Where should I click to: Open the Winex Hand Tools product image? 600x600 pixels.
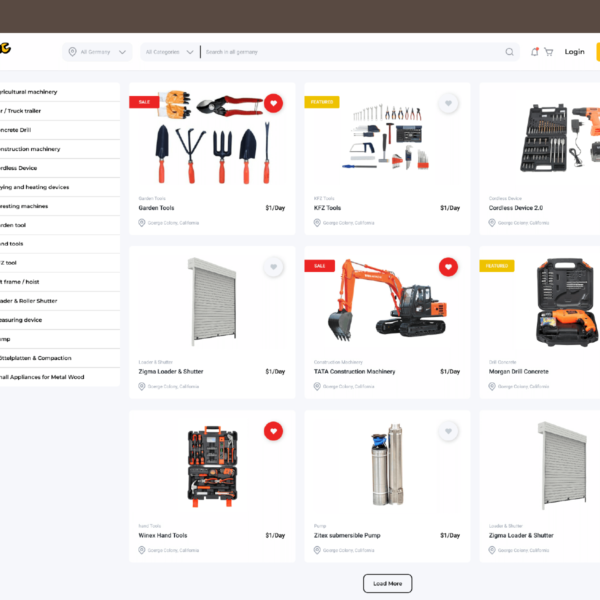coord(212,466)
